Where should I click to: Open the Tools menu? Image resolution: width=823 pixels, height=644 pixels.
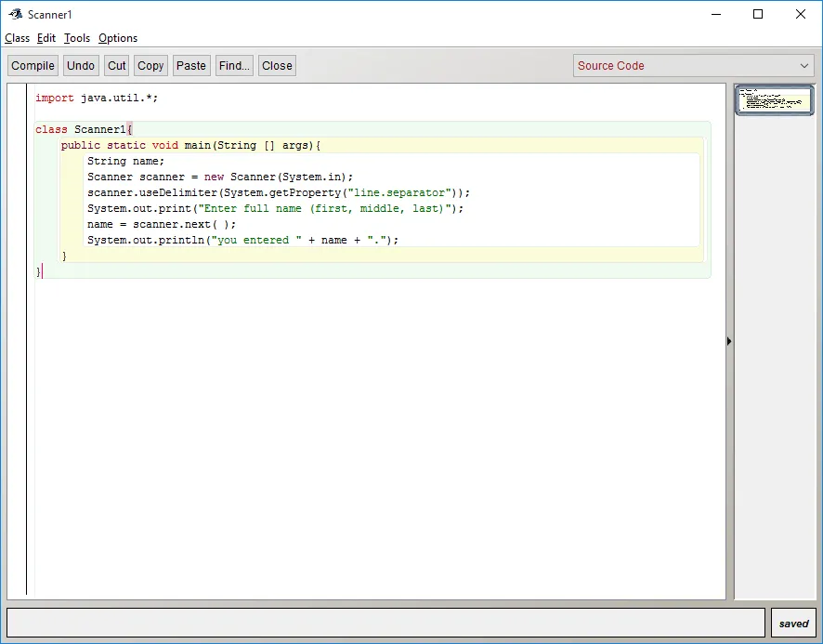77,38
